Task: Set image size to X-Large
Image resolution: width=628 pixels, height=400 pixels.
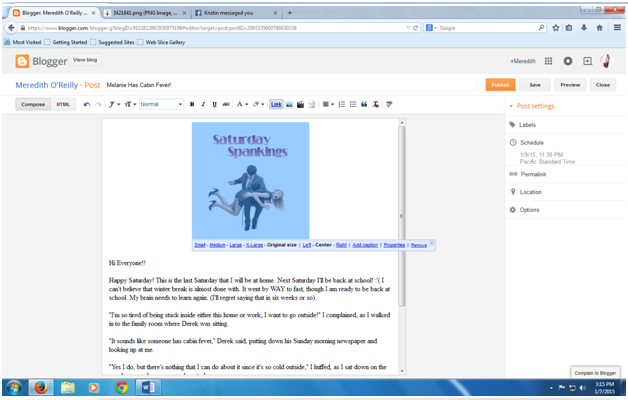Action: [254, 245]
